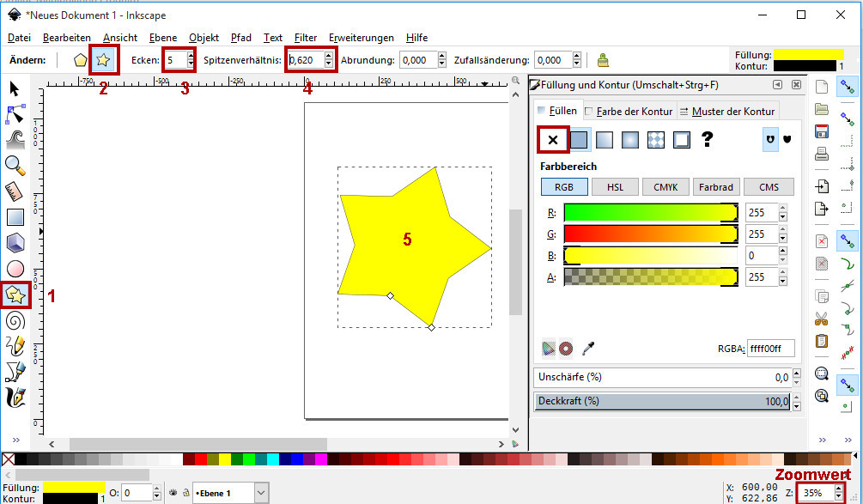Screen dimensions: 863x504
Task: Select the CMYK color mode button
Action: (665, 187)
